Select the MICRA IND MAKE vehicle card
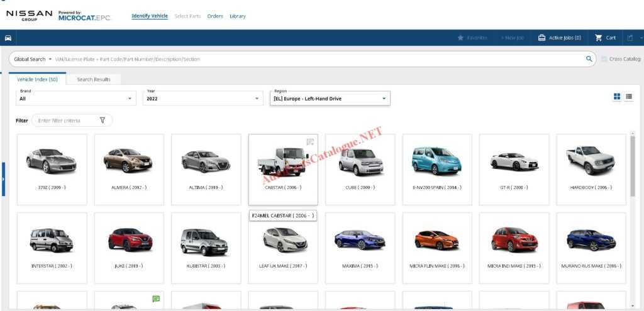644x311 pixels. coord(514,248)
